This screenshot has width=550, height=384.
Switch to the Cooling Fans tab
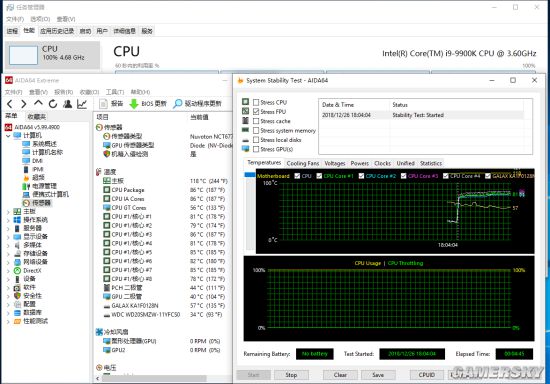[x=303, y=163]
